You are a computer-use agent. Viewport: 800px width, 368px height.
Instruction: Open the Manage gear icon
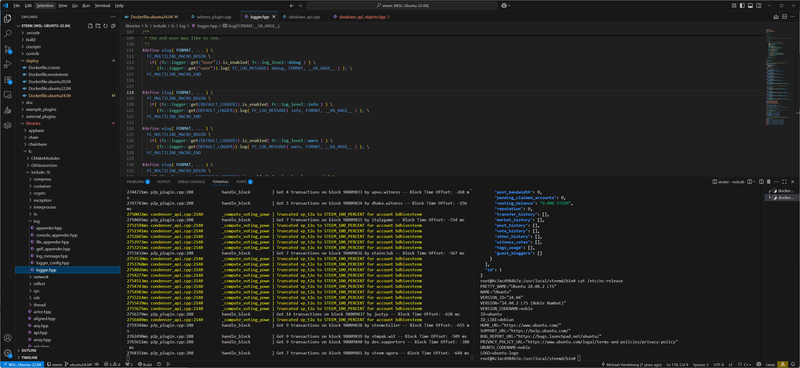click(8, 353)
